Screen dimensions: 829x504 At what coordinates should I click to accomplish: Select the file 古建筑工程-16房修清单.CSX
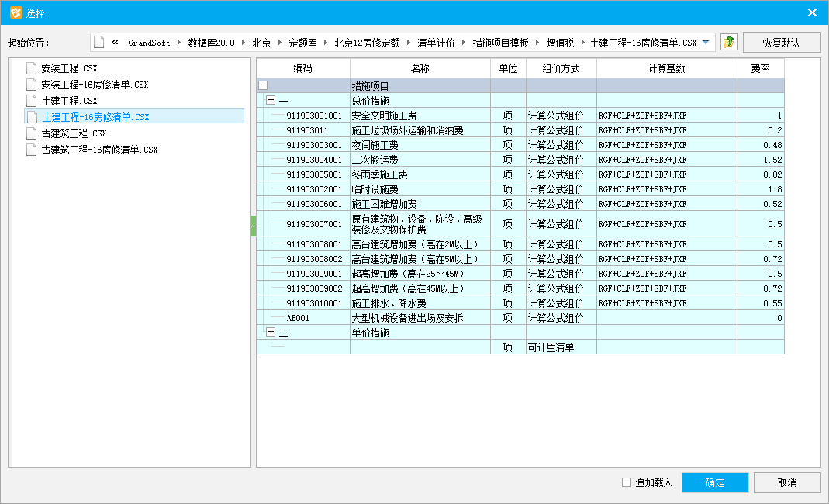99,150
